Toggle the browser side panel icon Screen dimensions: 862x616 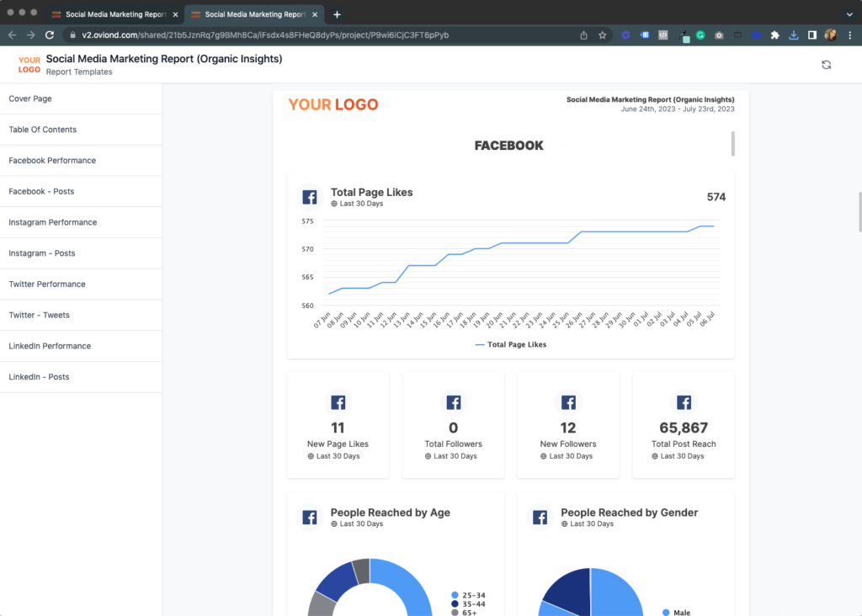pos(812,35)
